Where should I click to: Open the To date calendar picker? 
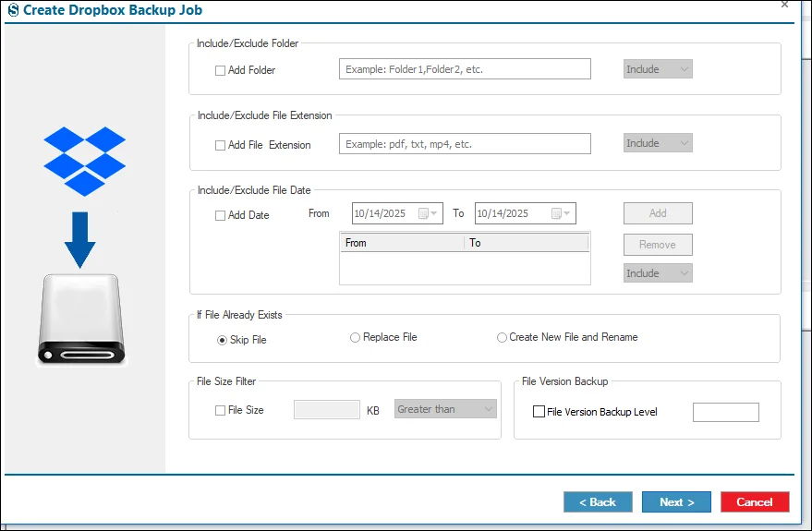[x=561, y=213]
